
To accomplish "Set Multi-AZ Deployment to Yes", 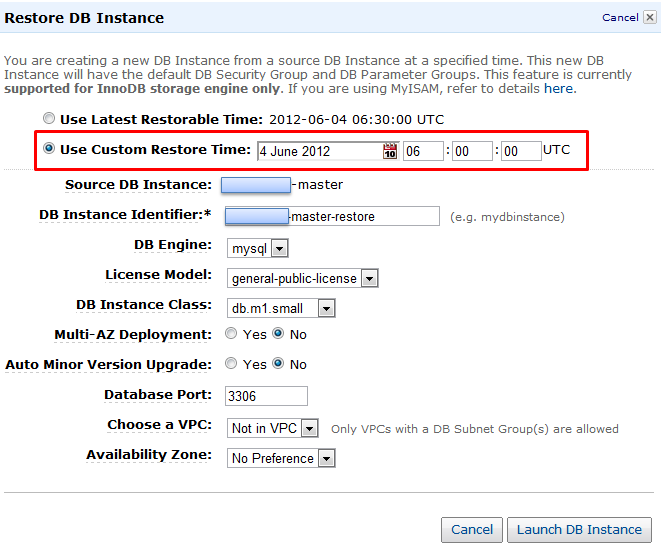I will (x=231, y=334).
